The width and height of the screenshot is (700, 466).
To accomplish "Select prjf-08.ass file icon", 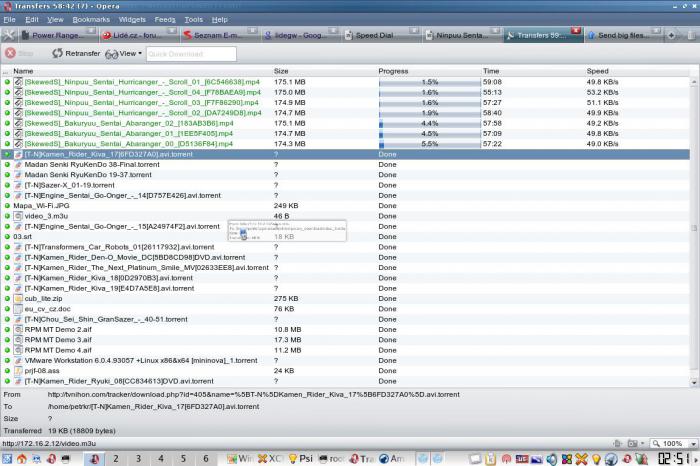I will coord(18,371).
